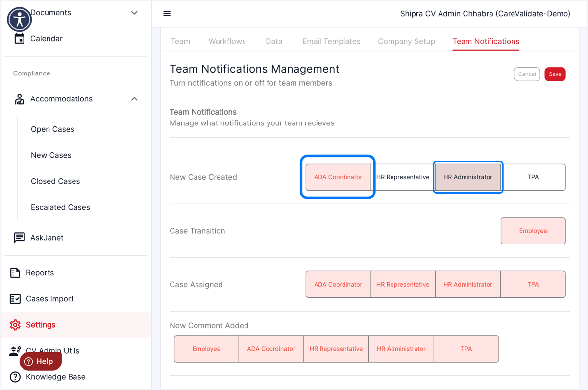Toggle Employee for Case Transition
Image resolution: width=588 pixels, height=390 pixels.
click(533, 231)
